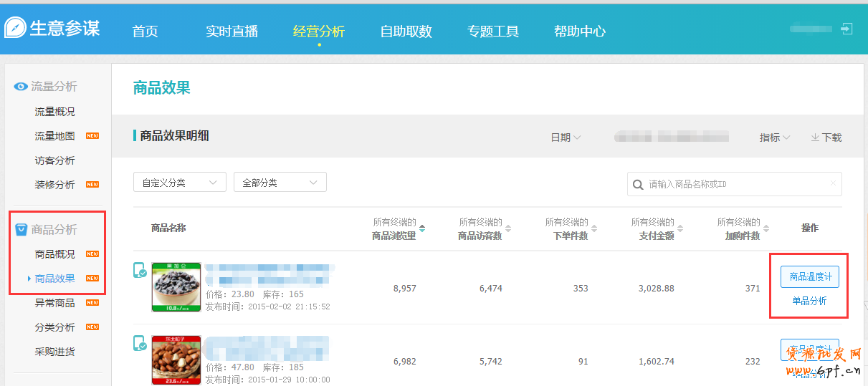Viewport: 868px width, 386px height.
Task: Click the sunflower seeds product thumbnail
Action: (176, 287)
